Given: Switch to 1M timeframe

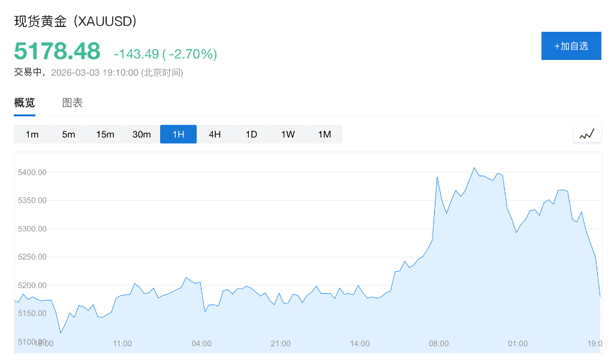Looking at the screenshot, I should tap(324, 134).
